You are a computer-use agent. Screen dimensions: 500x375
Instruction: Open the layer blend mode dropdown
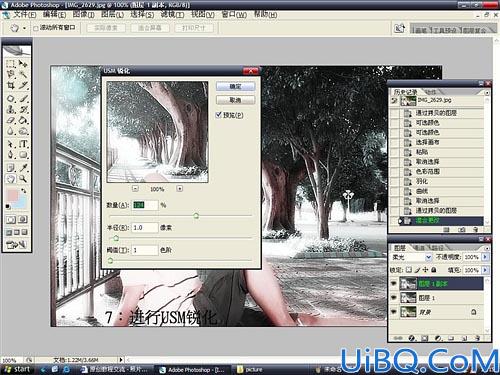click(x=412, y=257)
